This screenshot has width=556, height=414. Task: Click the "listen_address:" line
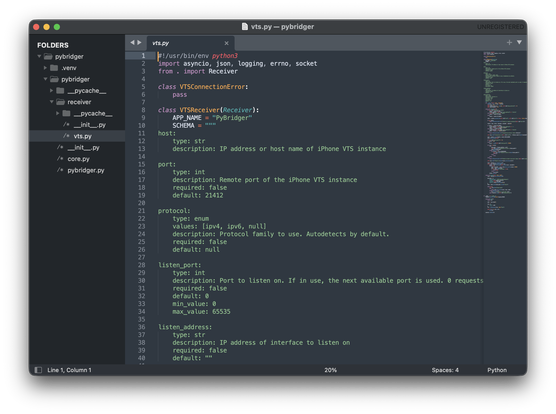point(185,327)
